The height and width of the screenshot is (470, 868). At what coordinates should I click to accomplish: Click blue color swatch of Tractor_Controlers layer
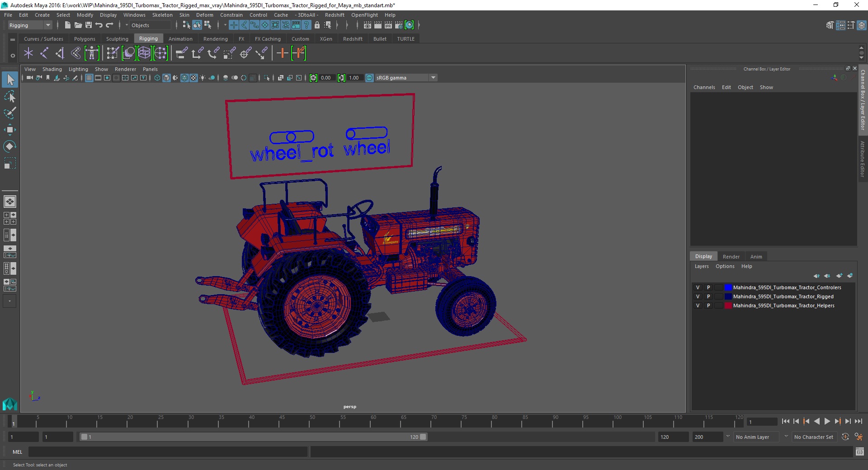[728, 287]
